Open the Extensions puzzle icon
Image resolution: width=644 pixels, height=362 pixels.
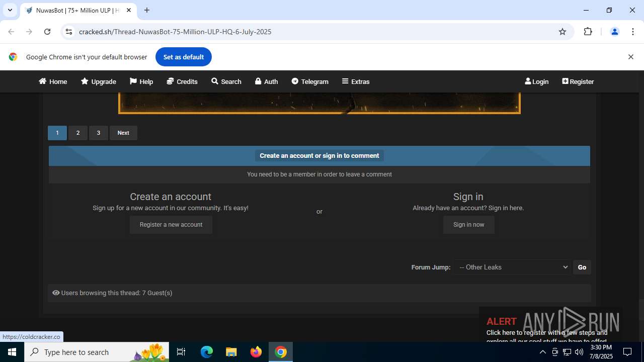click(x=588, y=32)
